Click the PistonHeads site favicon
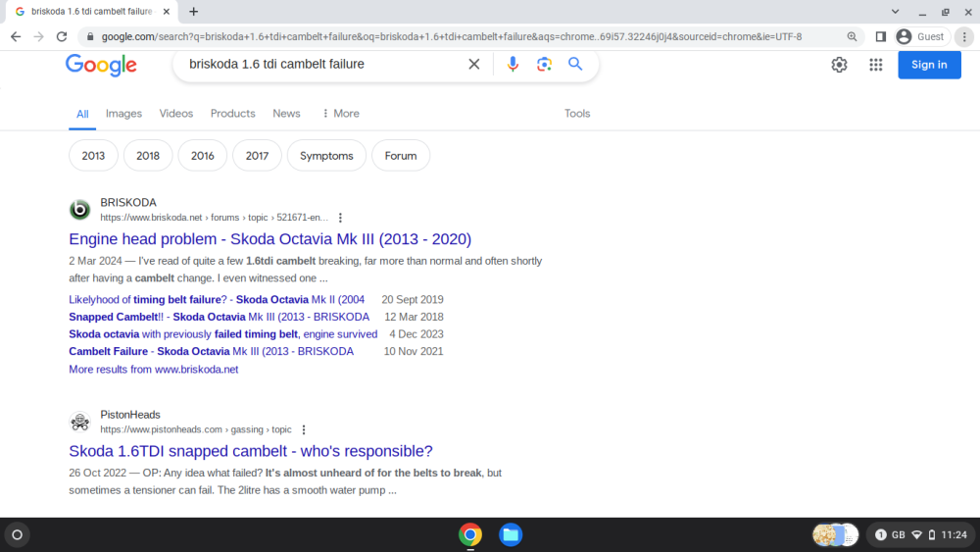This screenshot has height=552, width=980. click(x=80, y=422)
